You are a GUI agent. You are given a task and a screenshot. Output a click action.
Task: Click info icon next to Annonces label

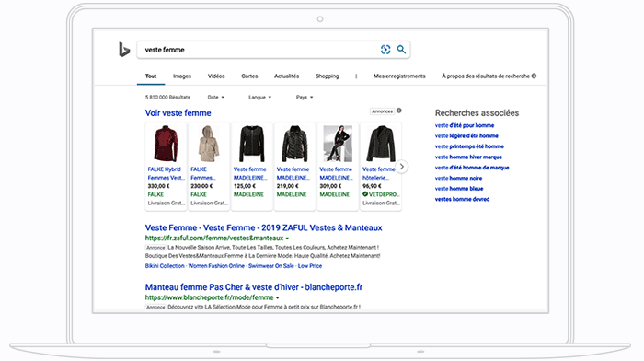398,111
